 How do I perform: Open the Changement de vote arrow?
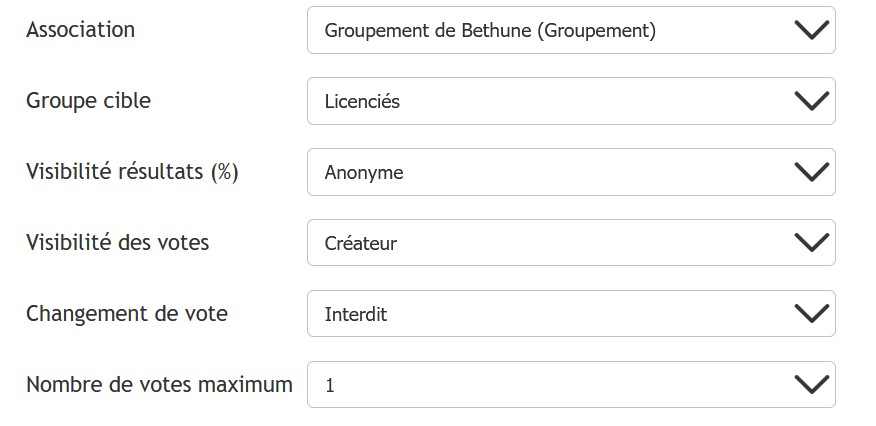(x=812, y=314)
